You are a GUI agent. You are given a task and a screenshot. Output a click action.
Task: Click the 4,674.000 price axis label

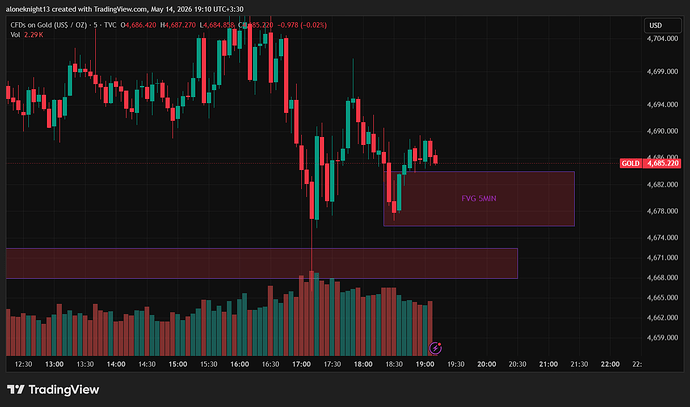click(x=662, y=238)
